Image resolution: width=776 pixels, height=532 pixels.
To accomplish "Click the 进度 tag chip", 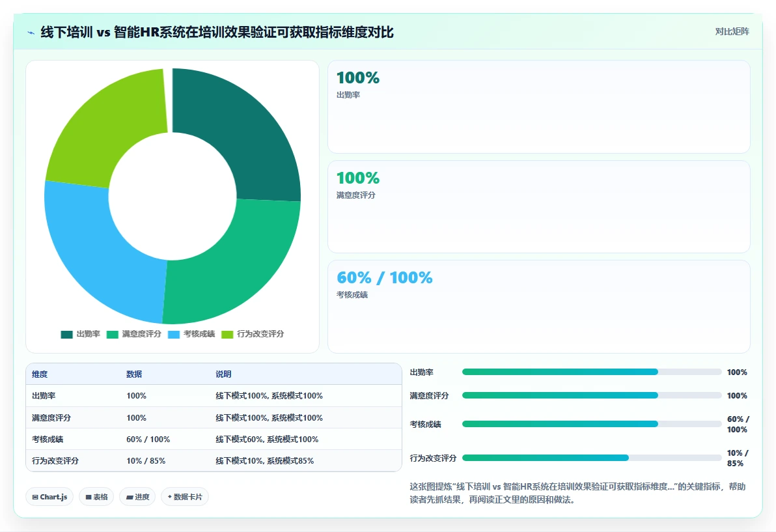I will tap(137, 497).
